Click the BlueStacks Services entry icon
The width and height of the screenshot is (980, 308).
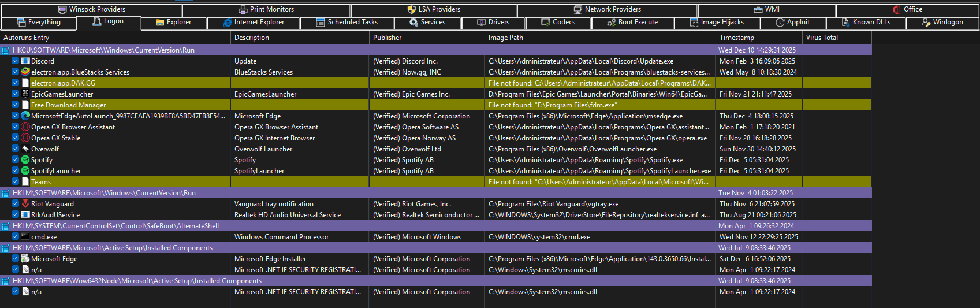point(25,72)
